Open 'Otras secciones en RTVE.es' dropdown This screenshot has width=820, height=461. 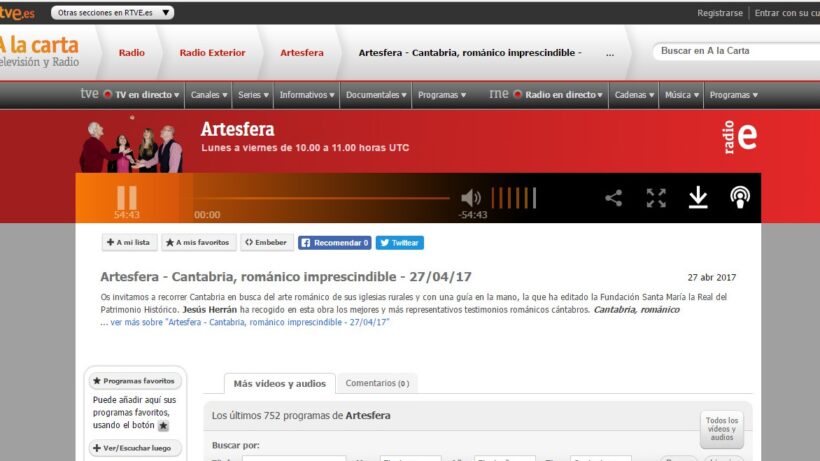[112, 13]
